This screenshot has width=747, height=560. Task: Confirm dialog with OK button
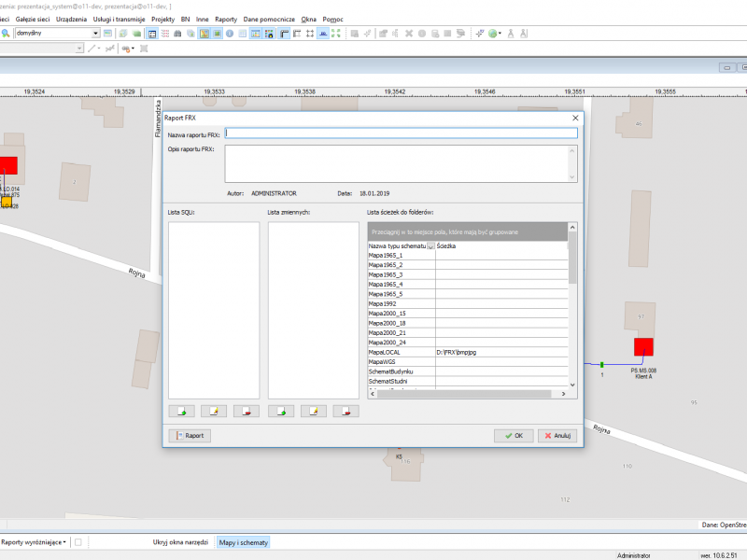(x=514, y=436)
